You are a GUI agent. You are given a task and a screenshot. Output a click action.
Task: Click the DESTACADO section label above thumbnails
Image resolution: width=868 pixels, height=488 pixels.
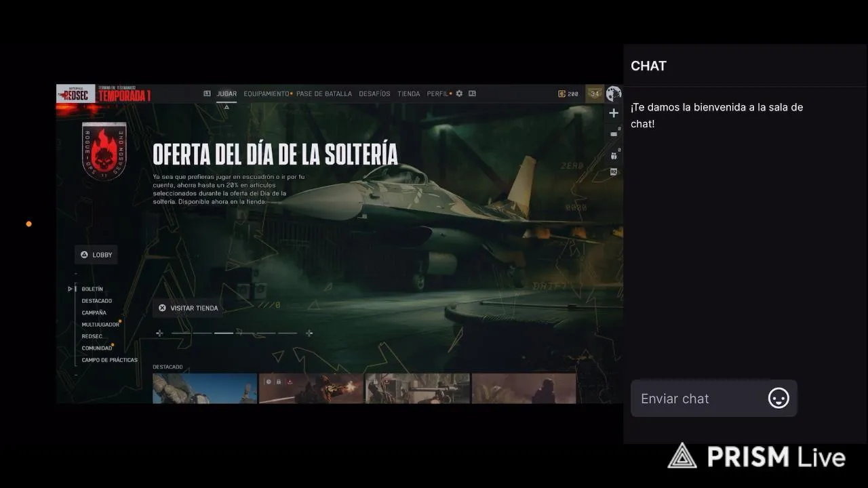tap(167, 367)
